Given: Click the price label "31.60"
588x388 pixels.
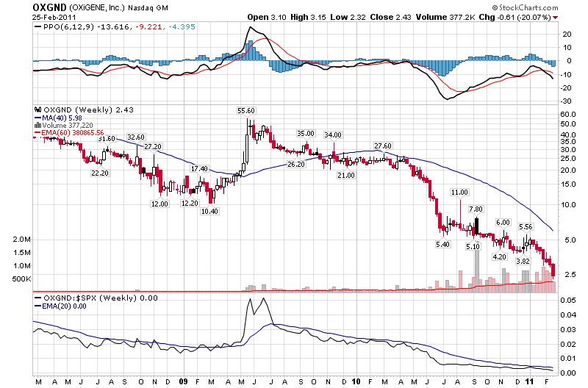Looking at the screenshot, I should pos(107,139).
